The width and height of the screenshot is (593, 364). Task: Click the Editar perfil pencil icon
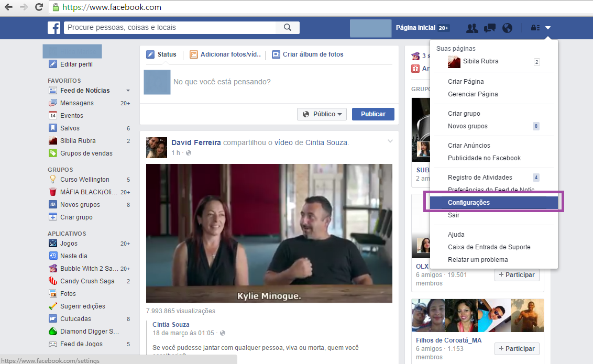(53, 64)
